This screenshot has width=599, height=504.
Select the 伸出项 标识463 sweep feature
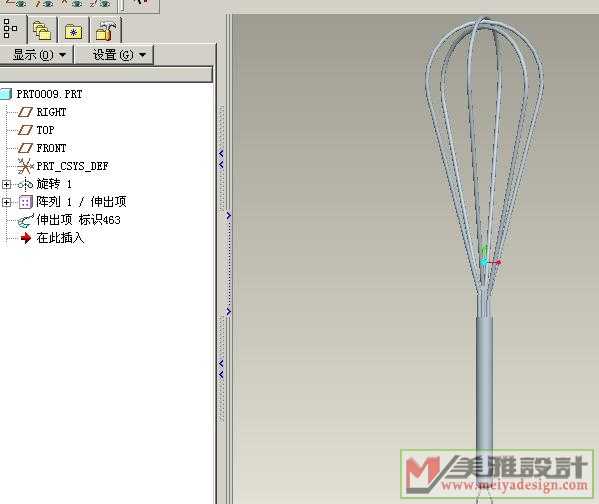pyautogui.click(x=69, y=220)
